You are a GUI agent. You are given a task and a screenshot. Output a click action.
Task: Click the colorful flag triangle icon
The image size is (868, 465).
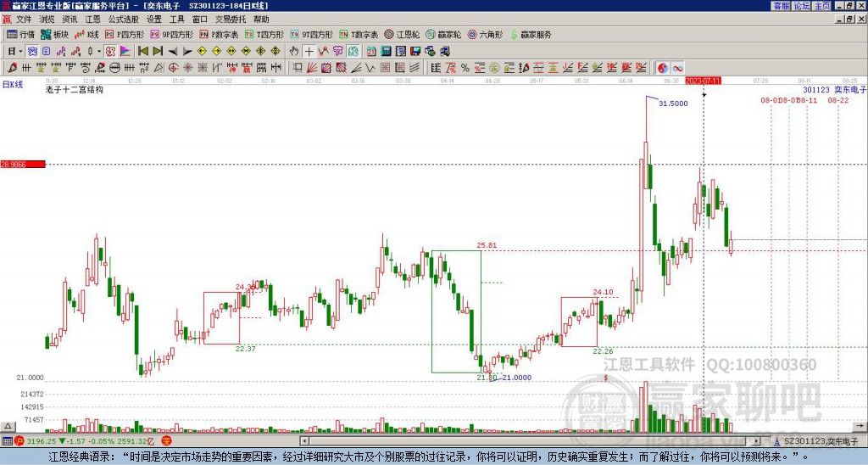125,51
